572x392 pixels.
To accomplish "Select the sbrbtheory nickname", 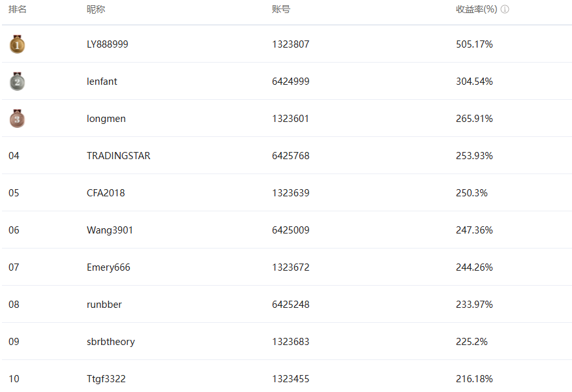I will [111, 342].
